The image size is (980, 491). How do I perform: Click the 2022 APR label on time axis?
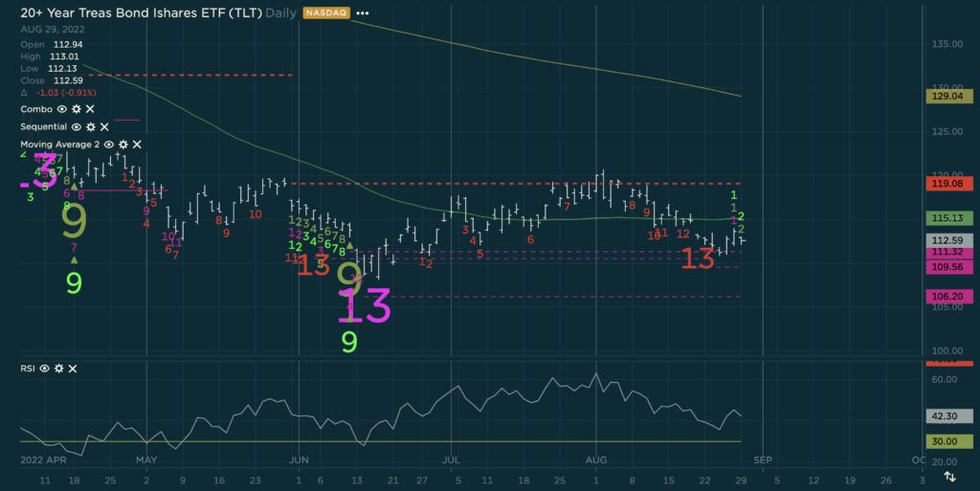click(43, 459)
